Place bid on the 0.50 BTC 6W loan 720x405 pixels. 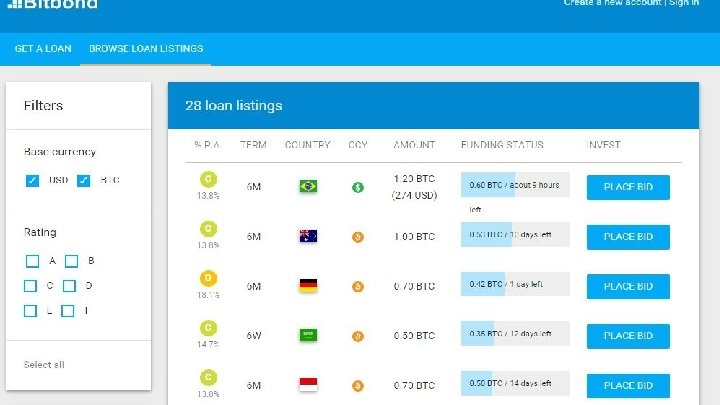(x=628, y=336)
